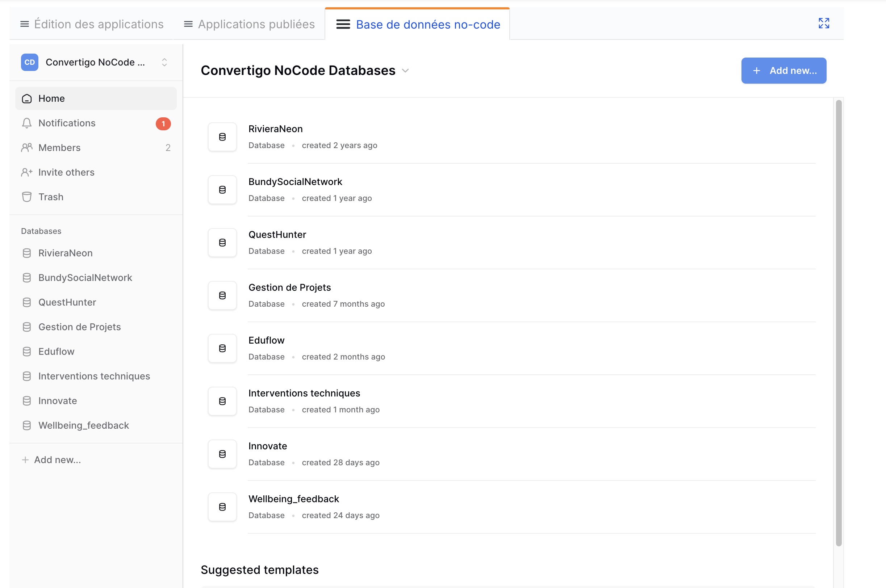The height and width of the screenshot is (588, 886).
Task: Open Interventions techniques in sidebar list
Action: [x=96, y=376]
